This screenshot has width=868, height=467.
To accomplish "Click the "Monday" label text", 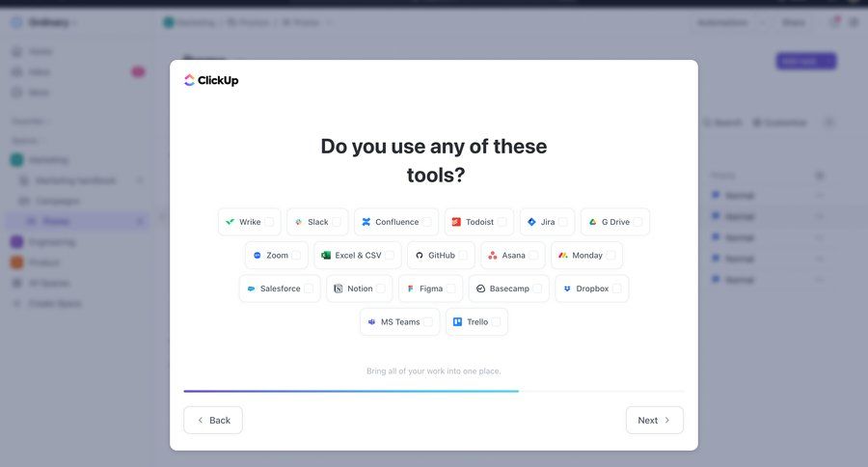I will [x=587, y=256].
